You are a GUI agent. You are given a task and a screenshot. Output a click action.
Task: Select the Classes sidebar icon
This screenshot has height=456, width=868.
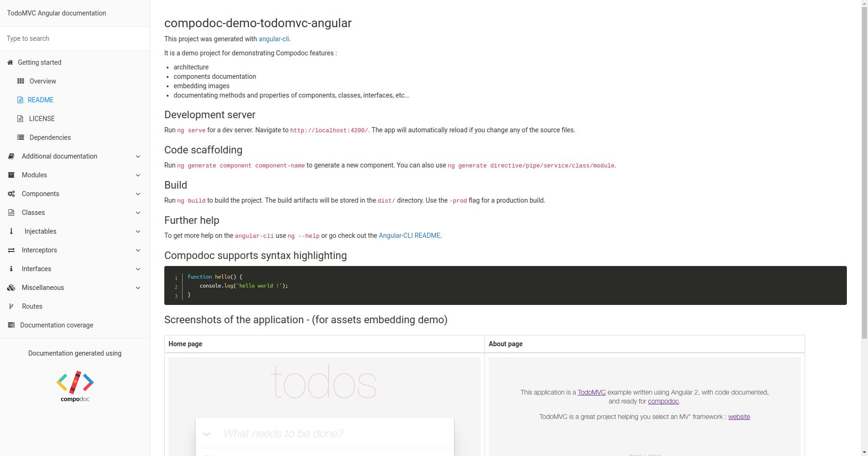click(11, 213)
